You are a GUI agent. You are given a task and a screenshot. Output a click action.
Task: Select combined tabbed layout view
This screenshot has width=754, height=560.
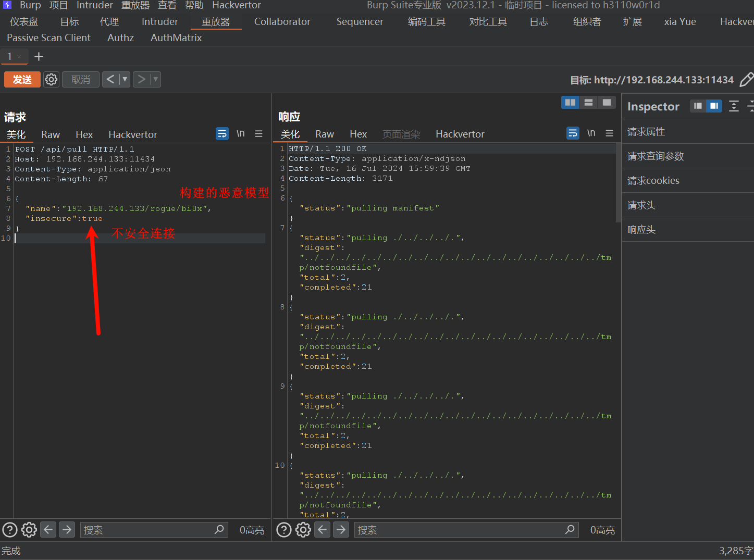pos(607,103)
